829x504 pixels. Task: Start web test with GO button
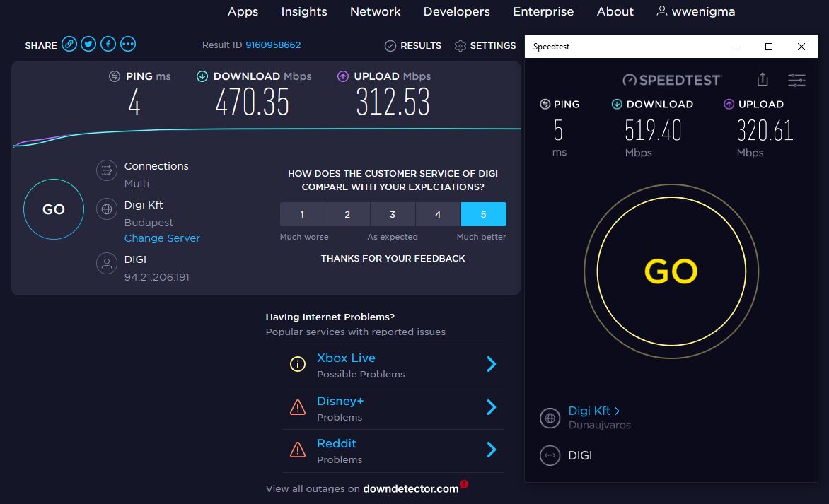pos(53,209)
